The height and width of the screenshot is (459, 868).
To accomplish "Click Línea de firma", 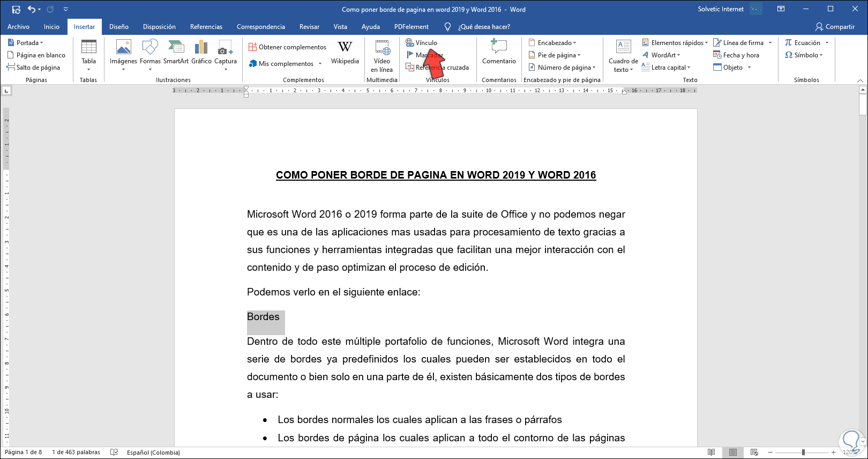I will pyautogui.click(x=738, y=43).
